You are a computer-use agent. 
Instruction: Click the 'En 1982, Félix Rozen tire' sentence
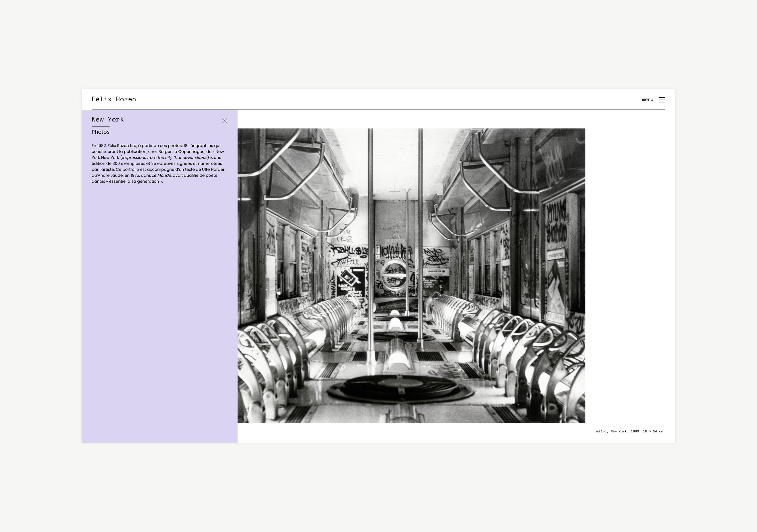(114, 146)
